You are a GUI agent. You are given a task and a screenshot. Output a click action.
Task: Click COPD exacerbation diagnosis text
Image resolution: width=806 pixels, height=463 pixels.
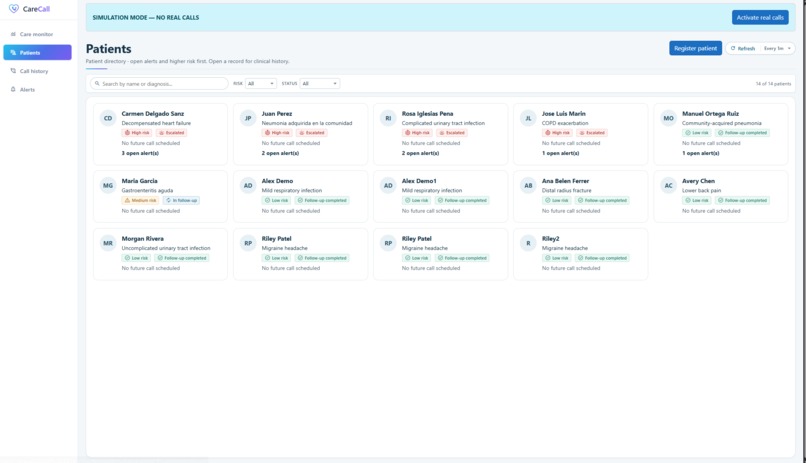(565, 123)
